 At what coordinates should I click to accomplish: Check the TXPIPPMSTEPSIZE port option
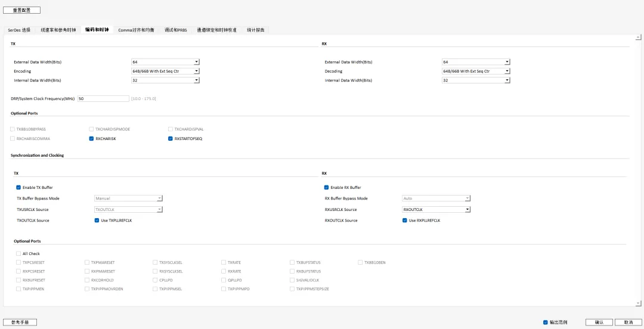(292, 288)
